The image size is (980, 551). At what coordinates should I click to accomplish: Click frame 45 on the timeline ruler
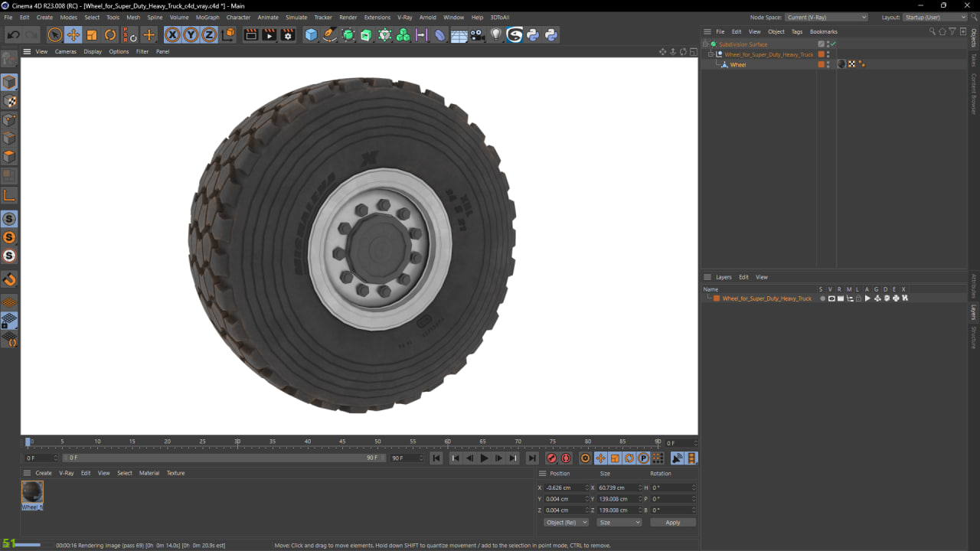click(x=342, y=442)
